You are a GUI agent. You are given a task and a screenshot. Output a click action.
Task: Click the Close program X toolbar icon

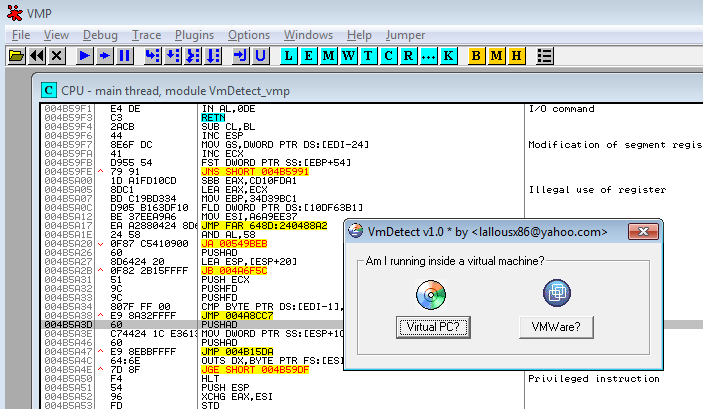click(56, 55)
